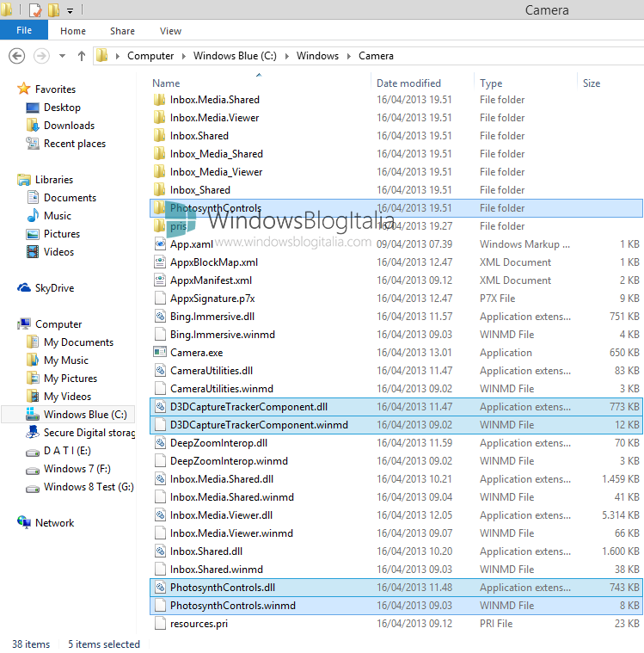Screen dimensions: 644x653
Task: Open the Music library icon
Action: coord(33,216)
